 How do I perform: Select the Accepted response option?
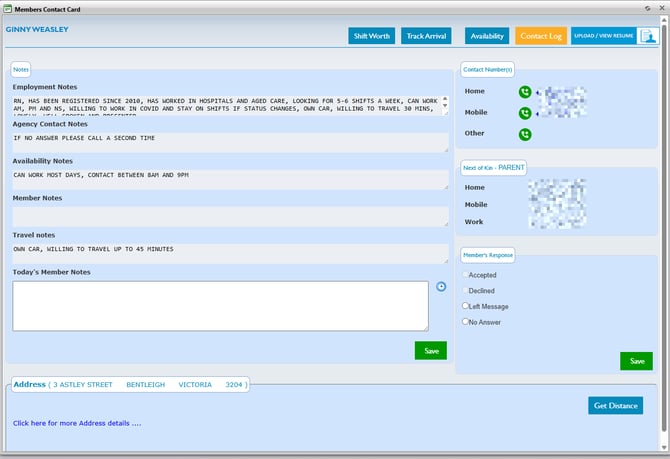(x=465, y=274)
